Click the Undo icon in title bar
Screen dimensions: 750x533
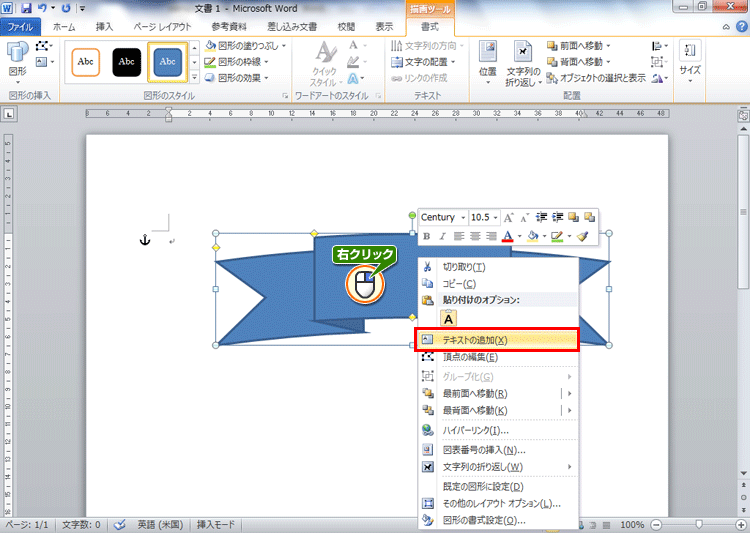point(42,8)
